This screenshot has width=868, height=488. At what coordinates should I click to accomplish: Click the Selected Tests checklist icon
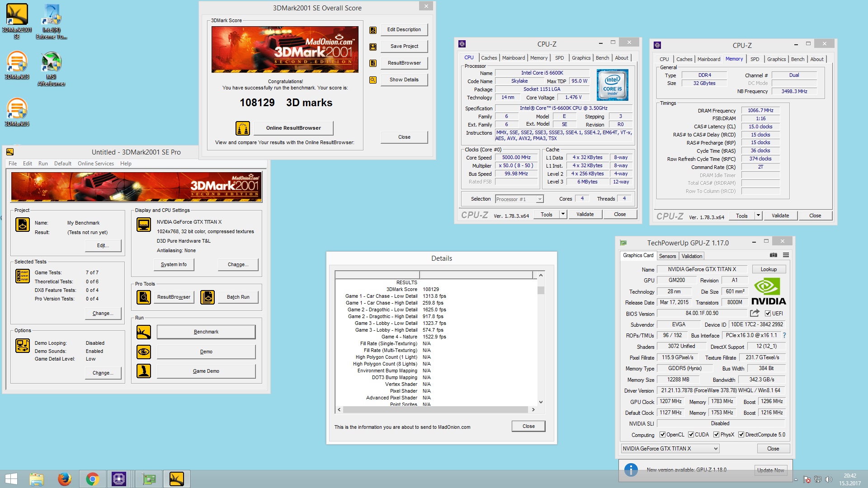tap(23, 276)
